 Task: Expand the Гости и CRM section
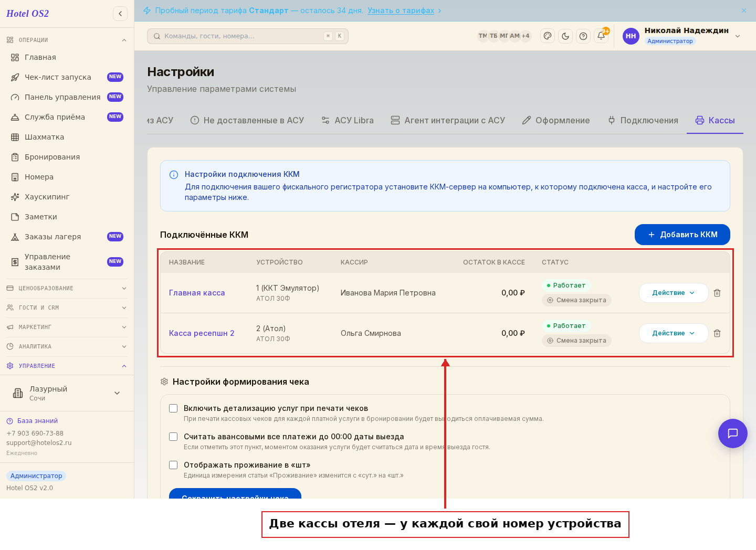pos(67,308)
